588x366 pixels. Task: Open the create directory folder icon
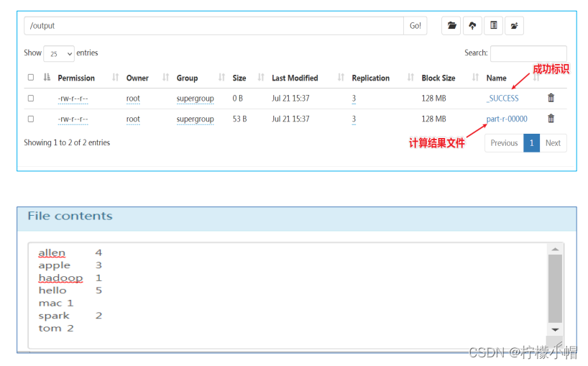451,25
